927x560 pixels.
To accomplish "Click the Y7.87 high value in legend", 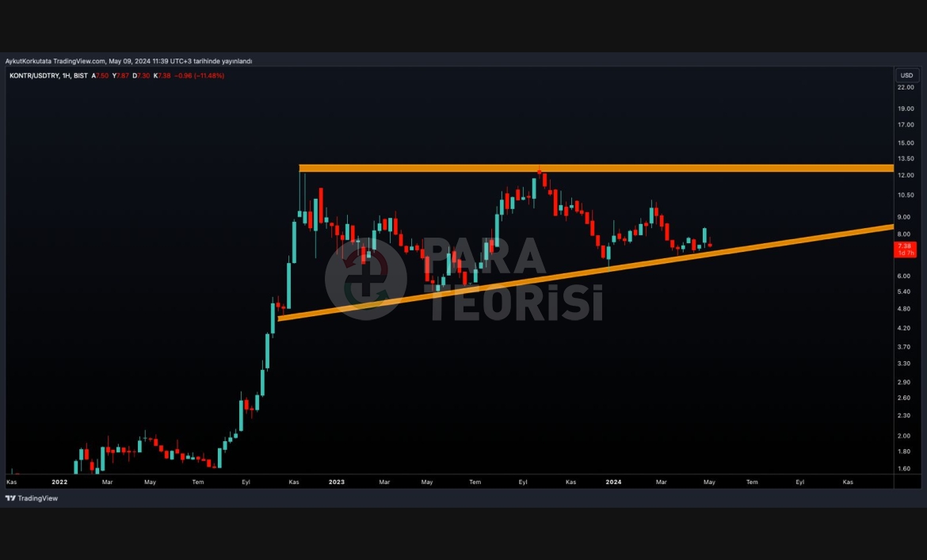I will (120, 75).
